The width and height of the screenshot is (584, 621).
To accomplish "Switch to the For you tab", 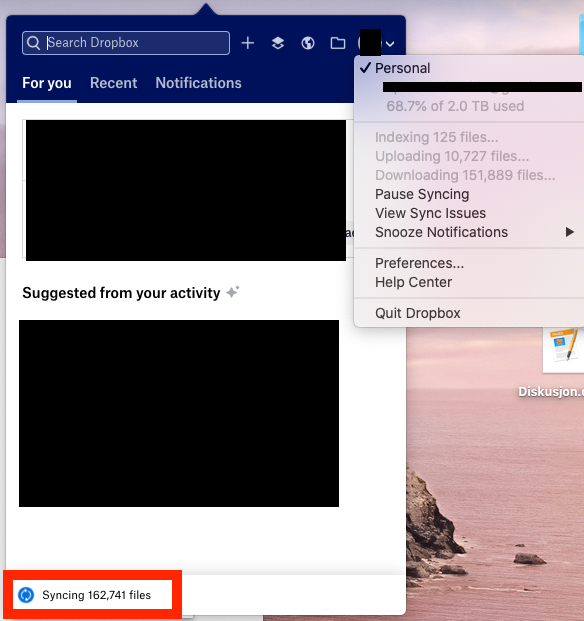I will tap(47, 83).
